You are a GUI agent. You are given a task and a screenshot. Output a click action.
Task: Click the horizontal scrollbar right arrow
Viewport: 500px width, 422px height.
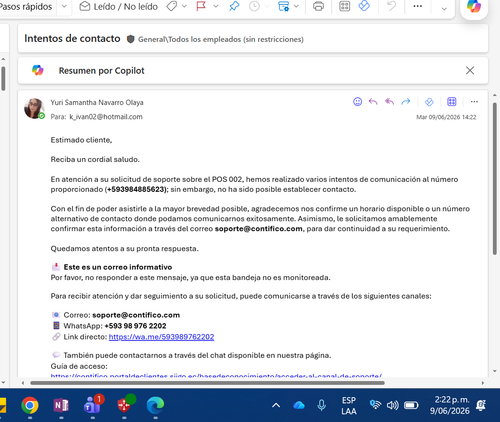(483, 383)
